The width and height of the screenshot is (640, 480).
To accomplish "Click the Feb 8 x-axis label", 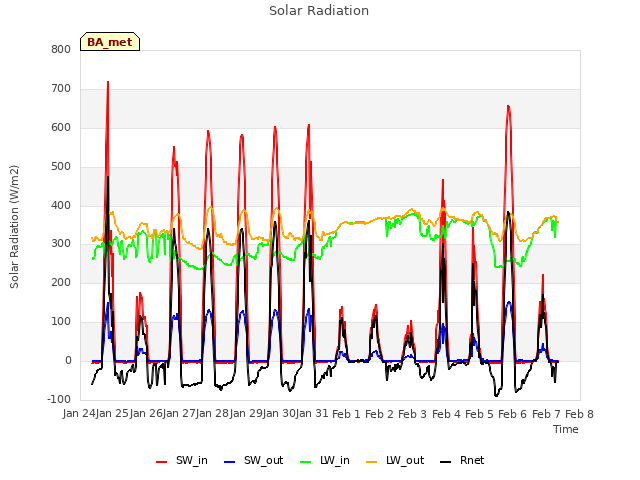I will [579, 414].
